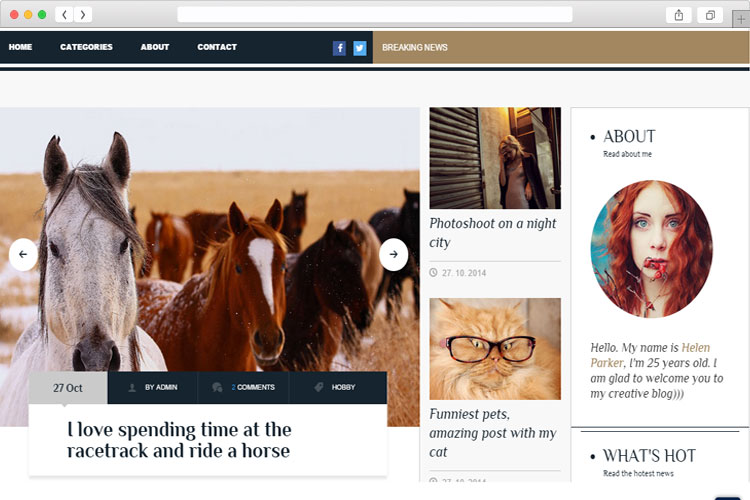
Task: Click the browser share icon
Action: [678, 15]
